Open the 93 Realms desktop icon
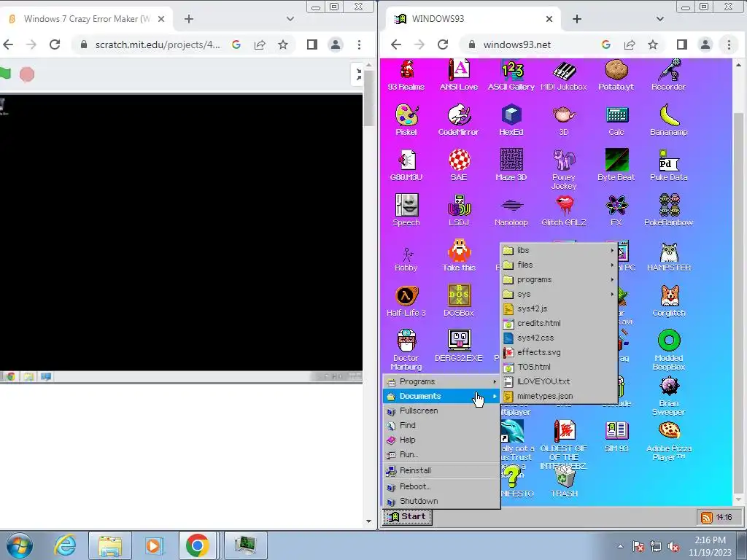This screenshot has width=747, height=560. click(x=406, y=75)
